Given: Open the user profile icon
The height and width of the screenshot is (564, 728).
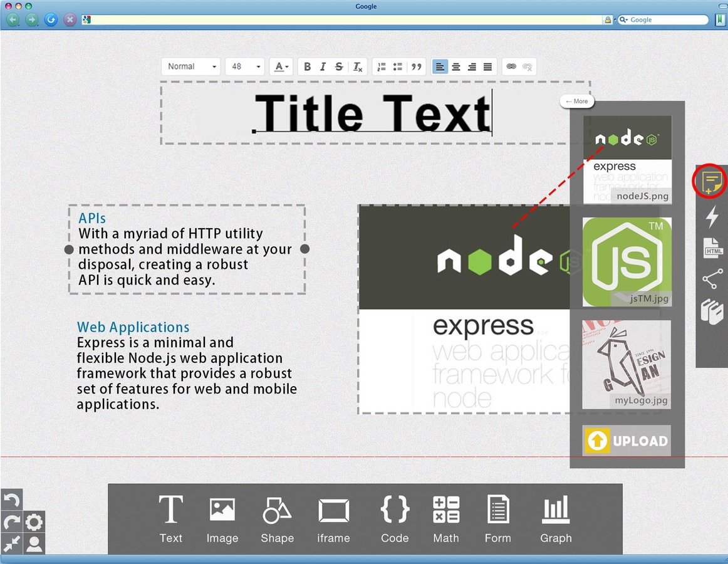Looking at the screenshot, I should pyautogui.click(x=34, y=543).
